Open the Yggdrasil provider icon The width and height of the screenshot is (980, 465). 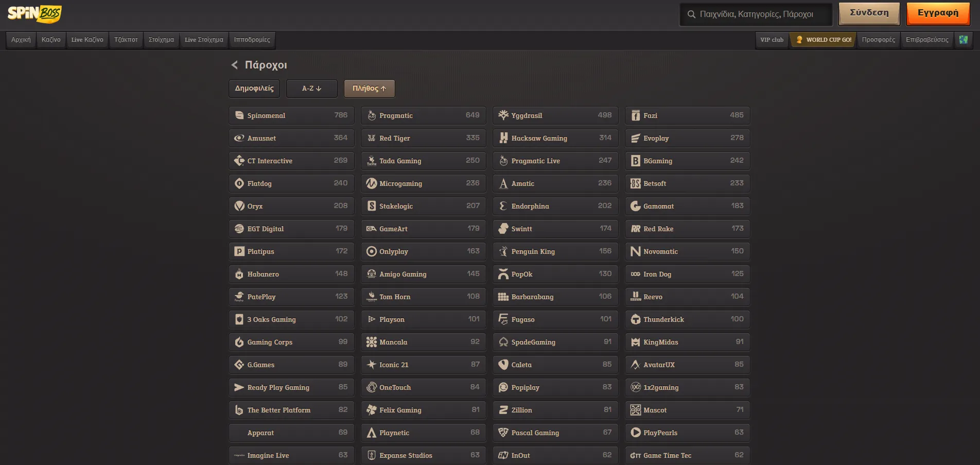click(503, 115)
